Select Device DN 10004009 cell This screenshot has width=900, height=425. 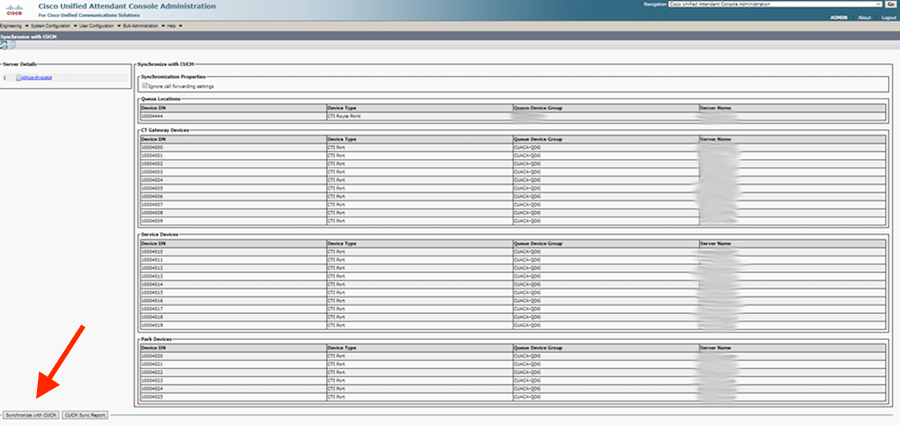coord(233,221)
